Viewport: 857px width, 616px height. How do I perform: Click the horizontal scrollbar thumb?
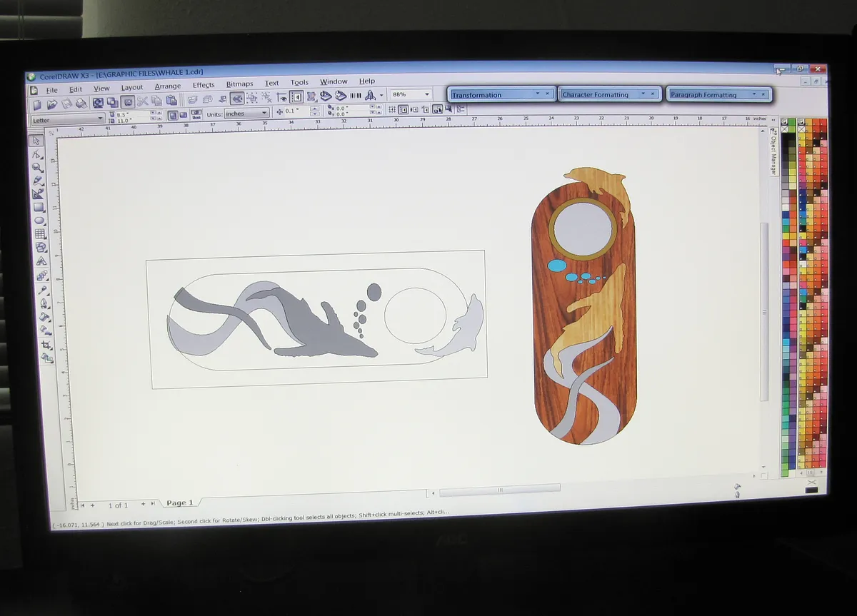(499, 490)
